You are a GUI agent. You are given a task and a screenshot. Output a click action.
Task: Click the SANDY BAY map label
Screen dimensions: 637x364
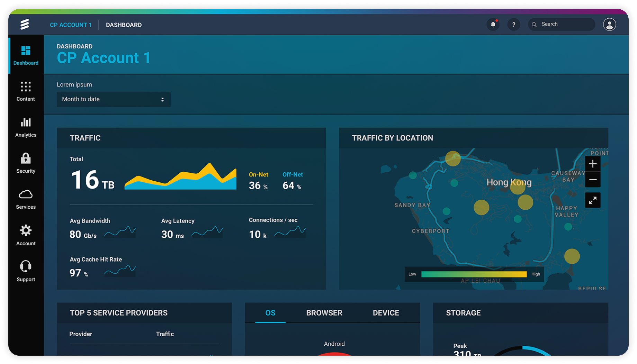point(412,205)
